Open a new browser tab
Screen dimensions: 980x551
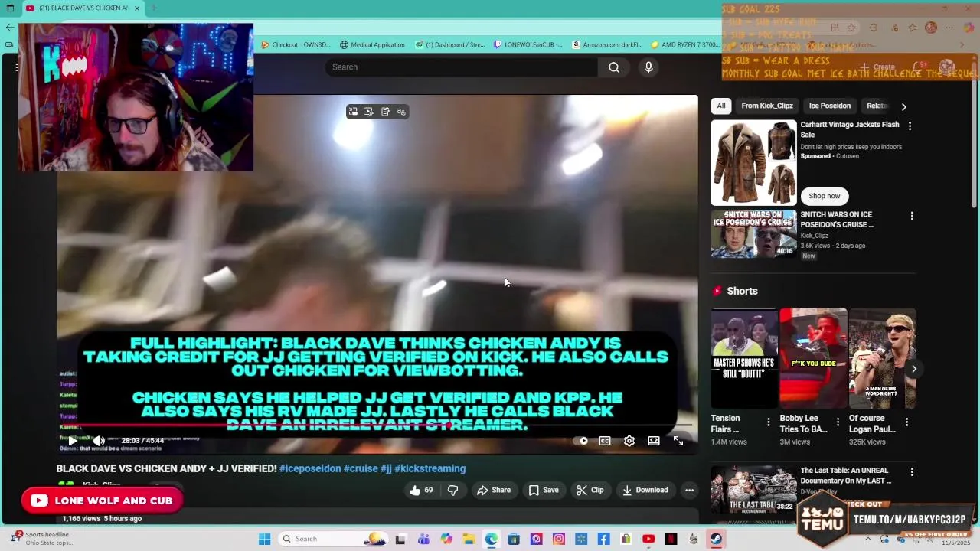tap(153, 8)
